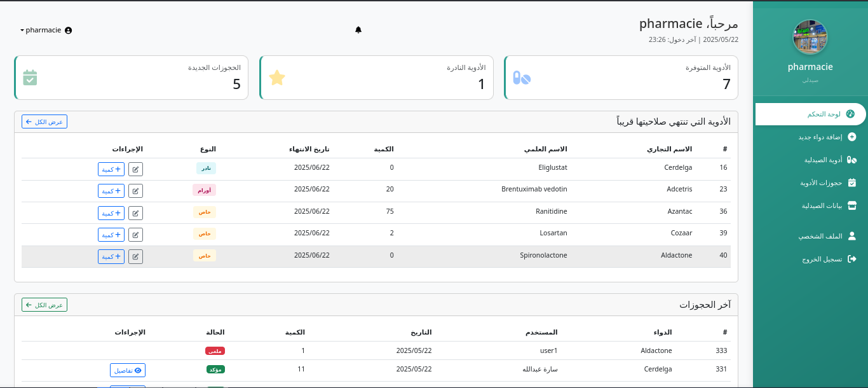Viewport: 868px width, 388px height.
Task: Add quantity for Azantac with كمية button
Action: click(x=111, y=213)
